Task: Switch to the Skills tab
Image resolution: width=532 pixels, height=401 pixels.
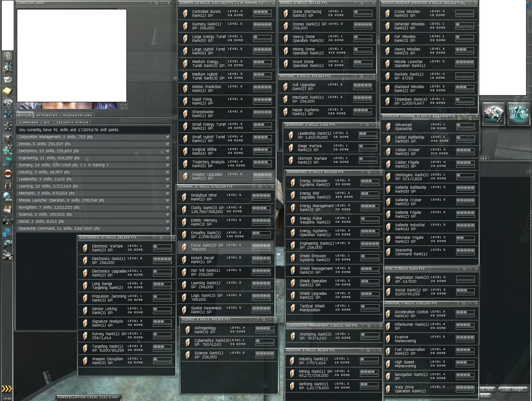Action: point(25,115)
